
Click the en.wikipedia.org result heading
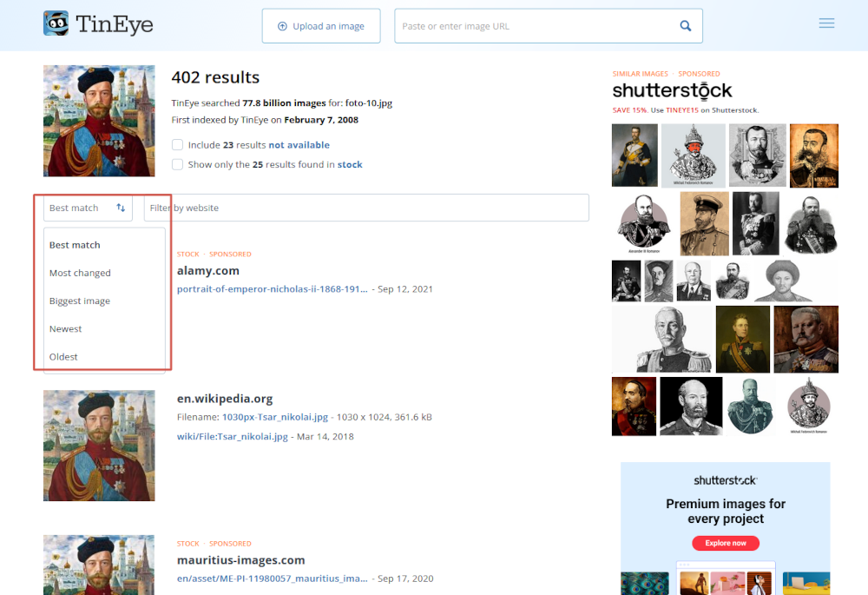point(225,399)
